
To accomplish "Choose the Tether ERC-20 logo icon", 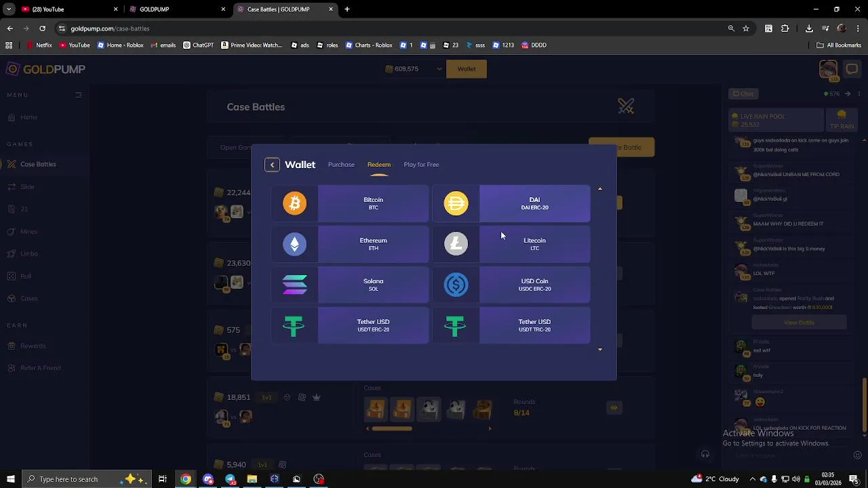I will coord(294,326).
